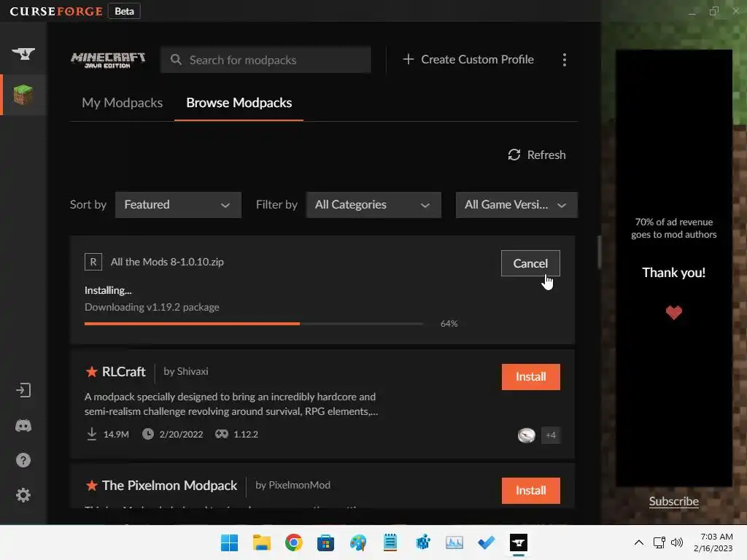Open the CurseForge home anvil icon
This screenshot has height=560, width=747.
click(23, 53)
